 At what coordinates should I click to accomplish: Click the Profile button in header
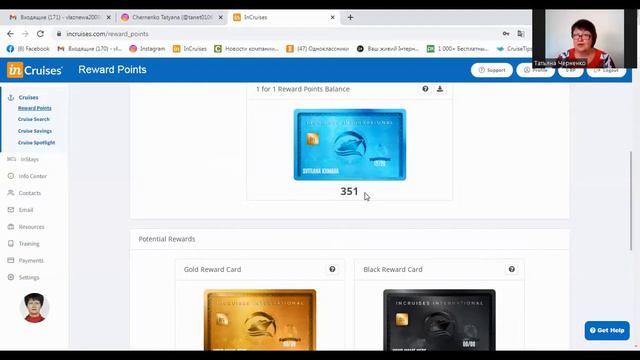(536, 70)
